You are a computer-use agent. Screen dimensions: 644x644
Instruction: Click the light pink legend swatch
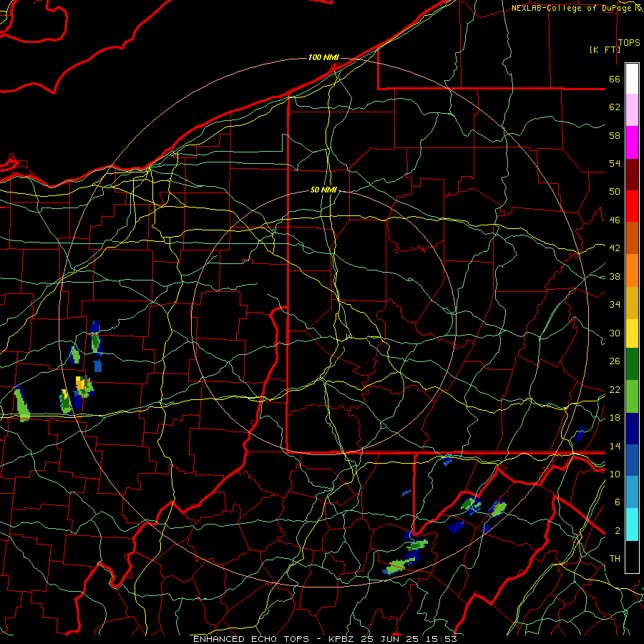tap(632, 110)
